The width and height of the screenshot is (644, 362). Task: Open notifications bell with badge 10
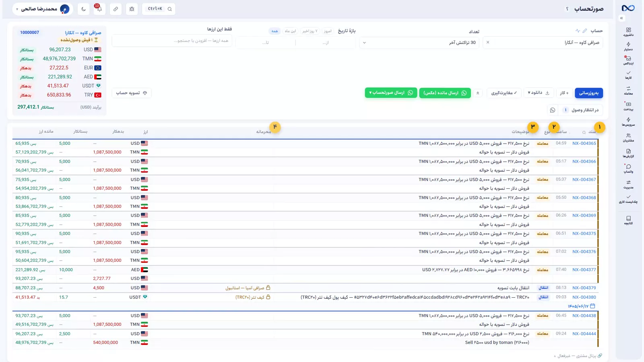click(x=99, y=8)
